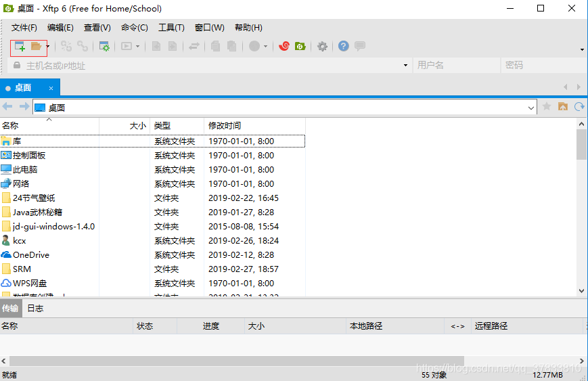Sort by 名称 column header
Viewport: 588px width, 381px height.
click(x=49, y=126)
